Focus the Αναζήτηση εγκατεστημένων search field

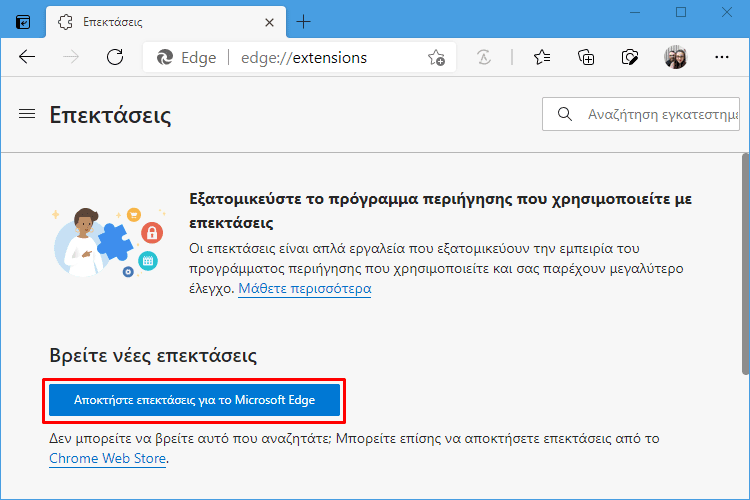point(640,114)
